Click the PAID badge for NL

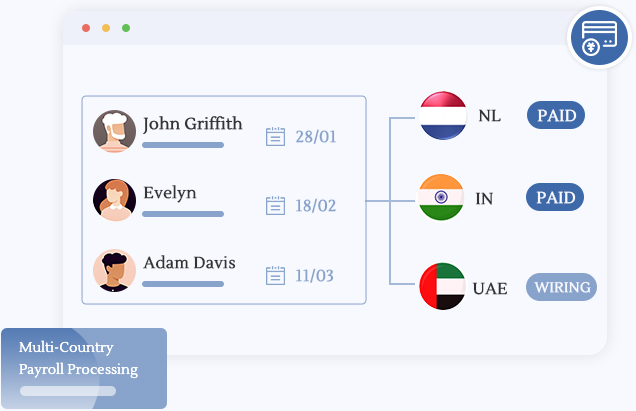tap(556, 115)
